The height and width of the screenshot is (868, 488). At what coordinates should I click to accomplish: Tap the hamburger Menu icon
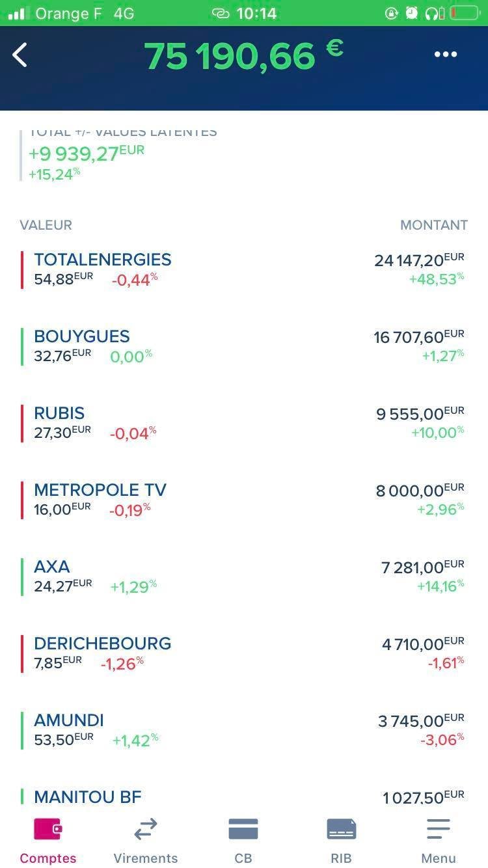[x=439, y=829]
